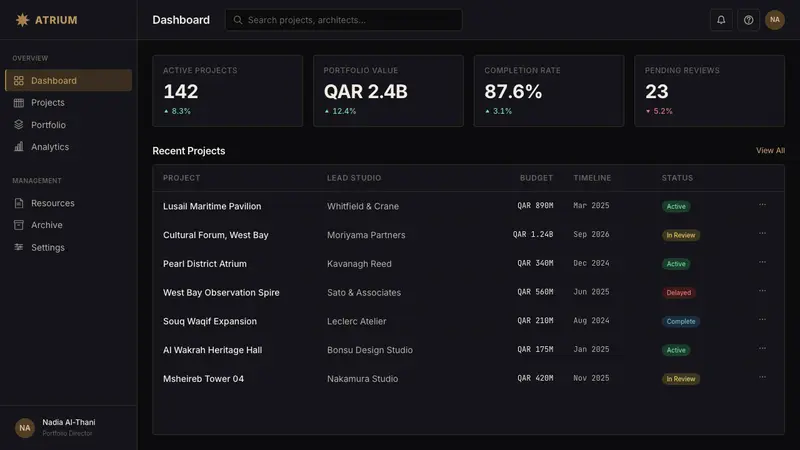Click lead studio Moriyama Partners
The height and width of the screenshot is (450, 800).
click(x=366, y=235)
